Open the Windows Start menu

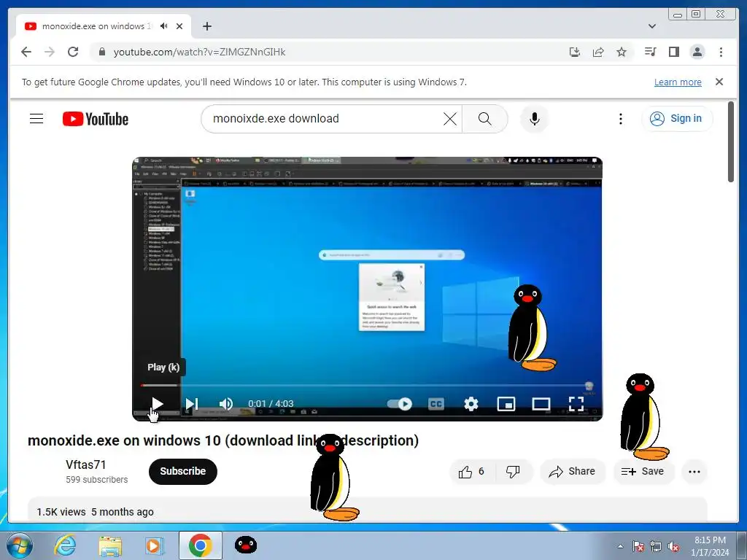(x=19, y=545)
